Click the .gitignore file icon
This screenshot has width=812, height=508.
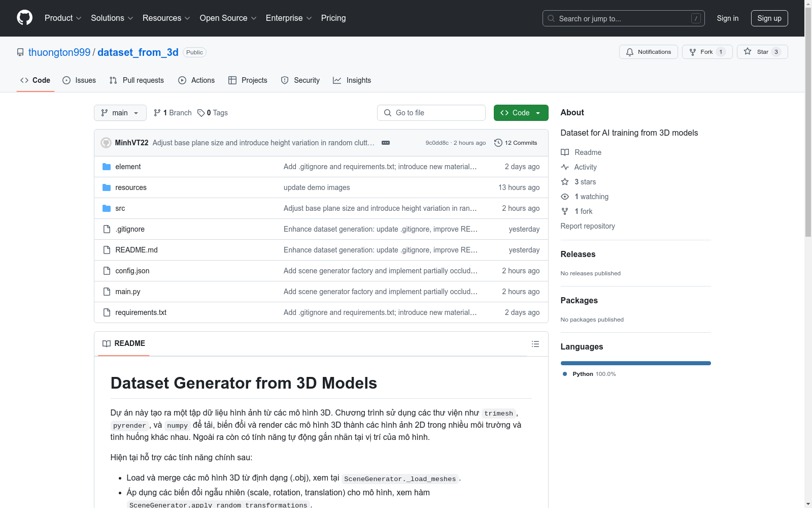point(107,229)
